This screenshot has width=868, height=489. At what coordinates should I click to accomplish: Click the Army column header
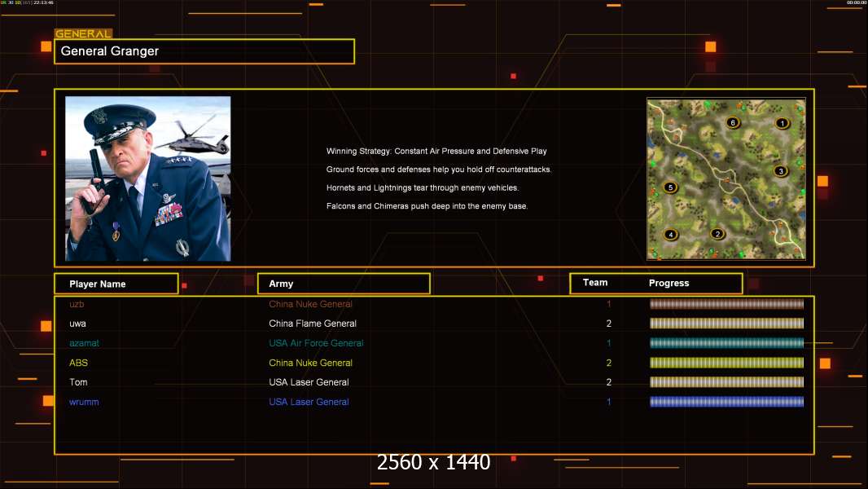point(344,284)
